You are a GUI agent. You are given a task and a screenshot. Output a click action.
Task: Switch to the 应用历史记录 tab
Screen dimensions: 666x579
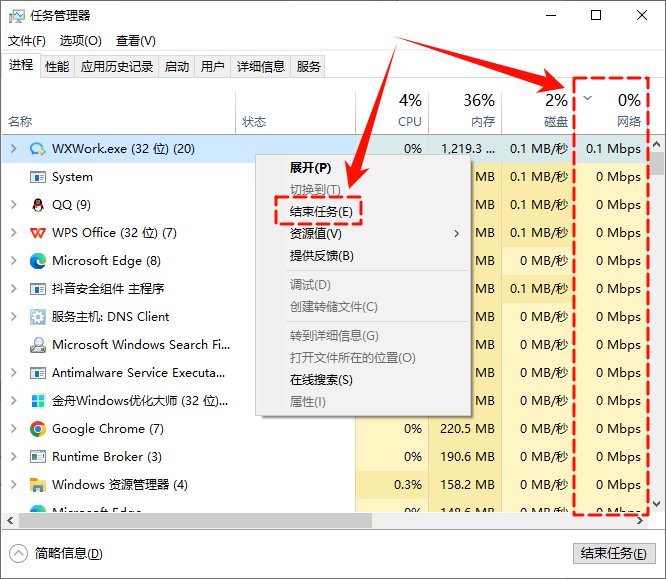(x=117, y=67)
